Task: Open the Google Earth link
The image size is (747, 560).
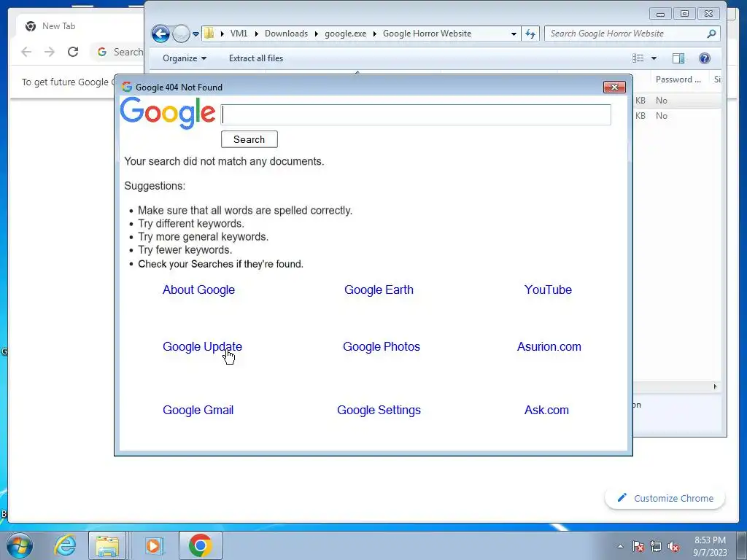Action: (x=379, y=289)
